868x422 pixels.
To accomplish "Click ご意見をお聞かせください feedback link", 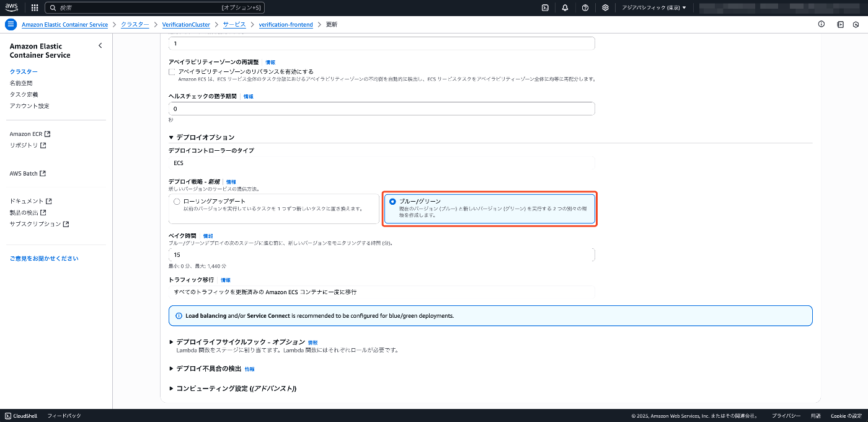I will (44, 258).
